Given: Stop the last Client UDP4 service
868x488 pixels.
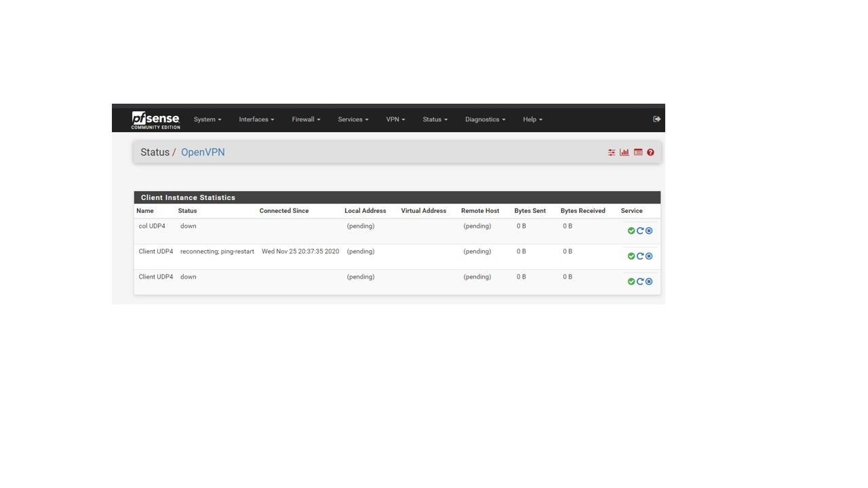Looking at the screenshot, I should point(649,281).
